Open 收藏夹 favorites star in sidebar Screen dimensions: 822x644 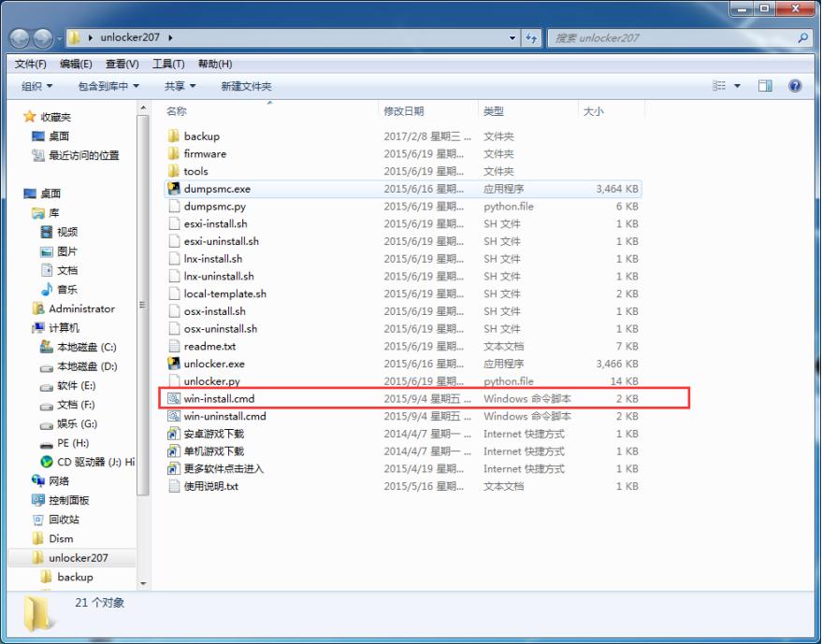coord(29,117)
